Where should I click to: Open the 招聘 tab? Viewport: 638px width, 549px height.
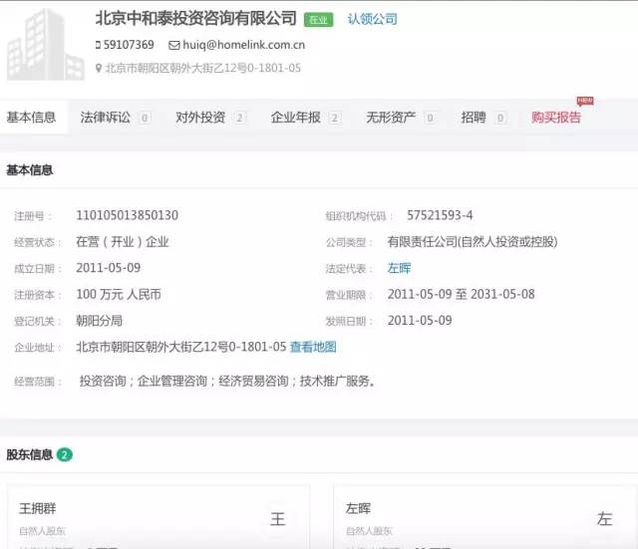[473, 117]
